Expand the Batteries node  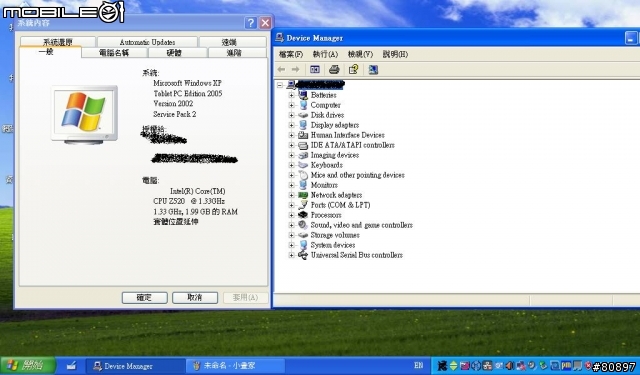[291, 95]
